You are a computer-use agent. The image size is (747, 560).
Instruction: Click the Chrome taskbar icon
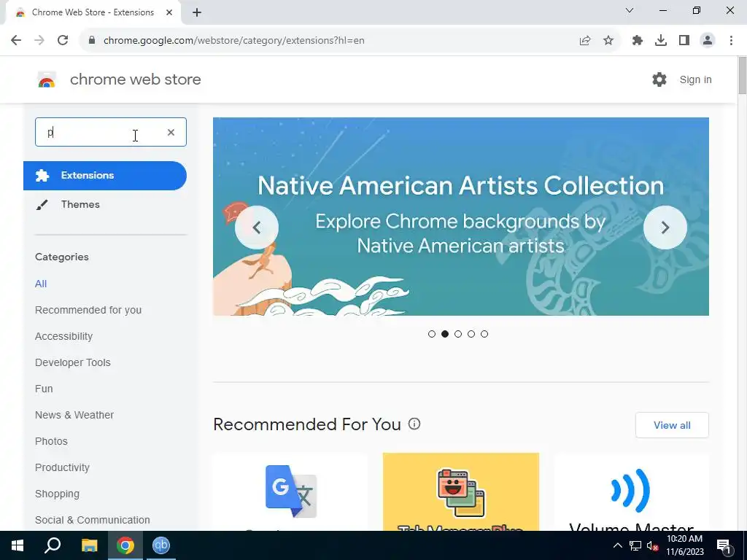pyautogui.click(x=125, y=545)
